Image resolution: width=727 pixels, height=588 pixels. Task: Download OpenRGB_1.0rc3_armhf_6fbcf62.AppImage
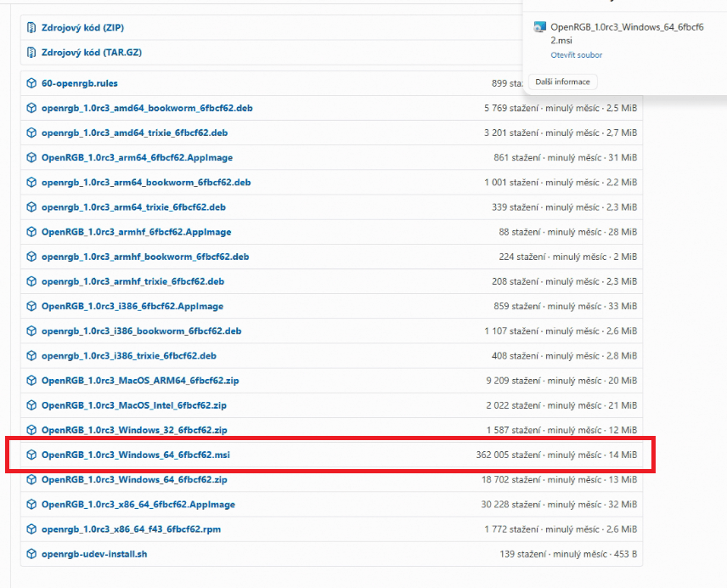136,232
